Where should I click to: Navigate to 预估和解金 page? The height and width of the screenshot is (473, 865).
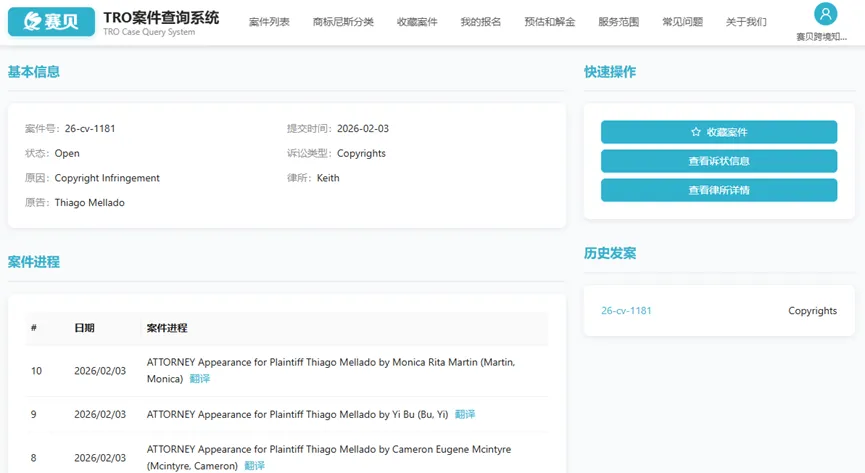pos(550,22)
